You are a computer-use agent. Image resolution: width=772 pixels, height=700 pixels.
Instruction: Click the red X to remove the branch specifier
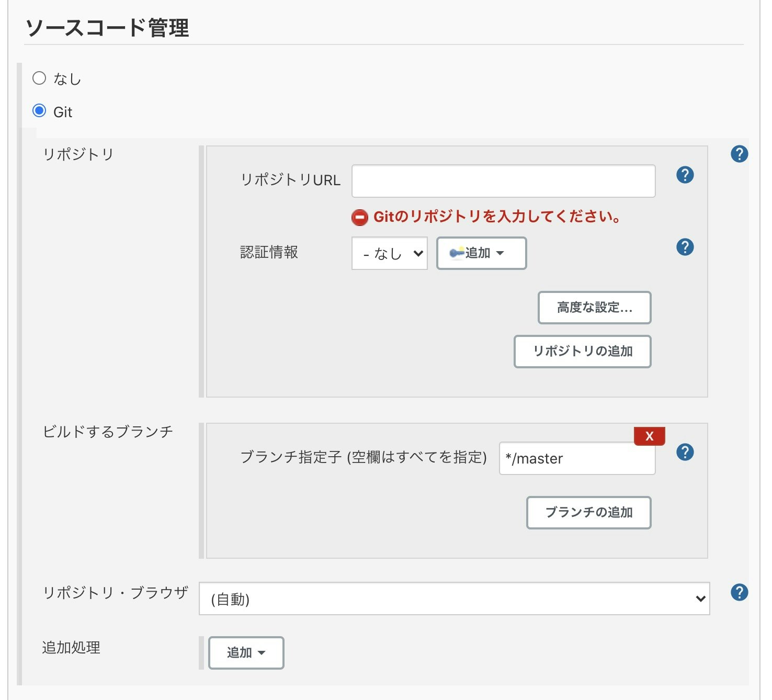[x=649, y=436]
